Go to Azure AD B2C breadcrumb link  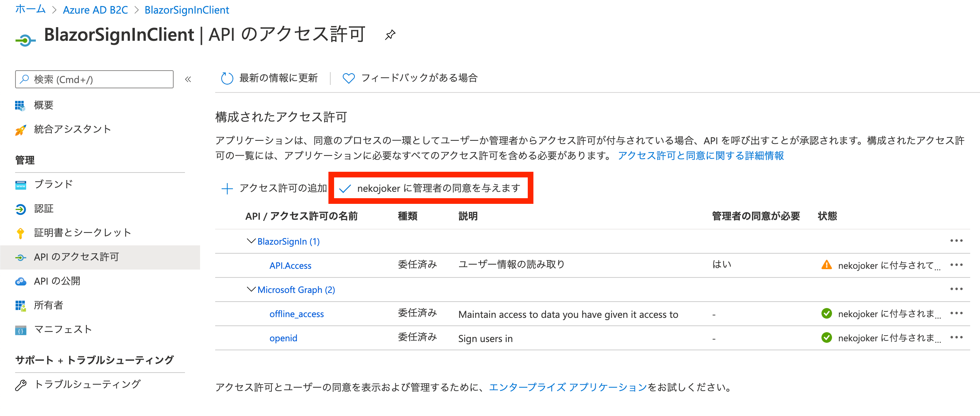(95, 10)
